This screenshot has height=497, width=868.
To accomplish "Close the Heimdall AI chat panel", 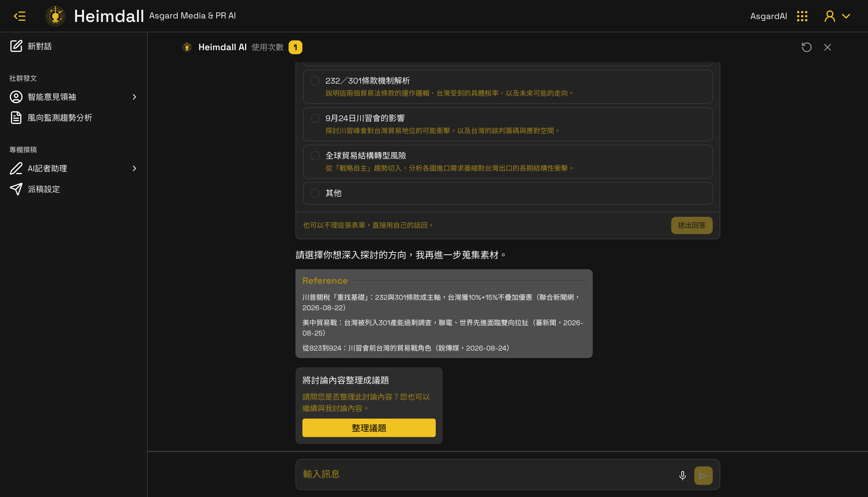I will tap(827, 47).
